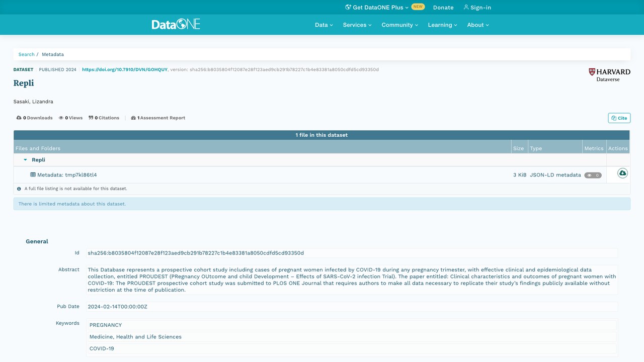Click the Cite button
This screenshot has height=362, width=644.
point(619,118)
